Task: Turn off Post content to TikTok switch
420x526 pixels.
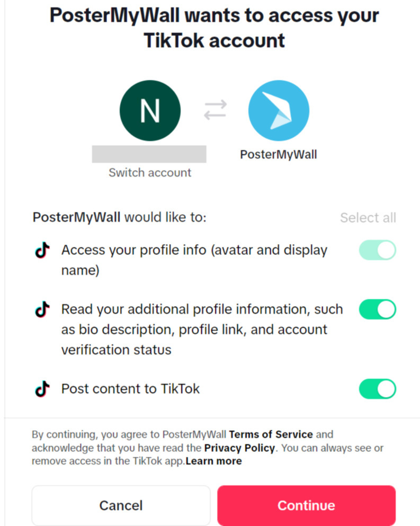Action: [378, 389]
